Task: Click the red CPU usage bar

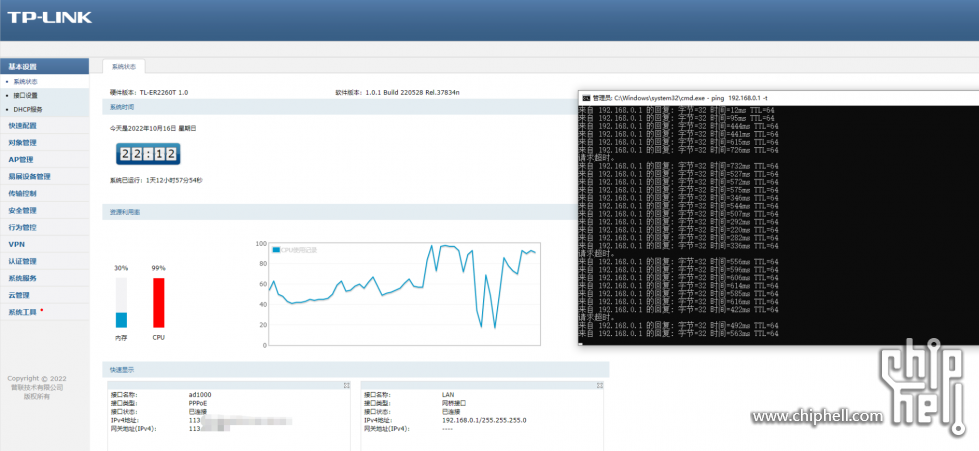Action: (159, 303)
